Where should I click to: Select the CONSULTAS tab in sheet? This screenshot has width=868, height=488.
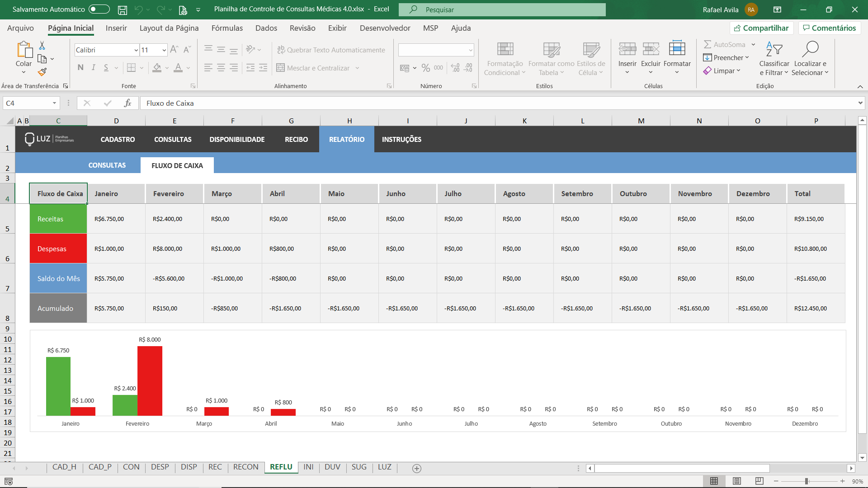107,166
